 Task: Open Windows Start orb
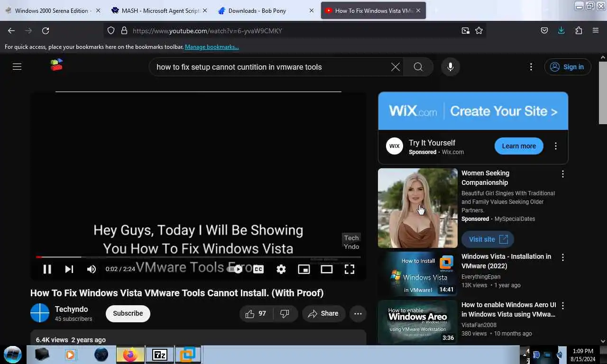[13, 354]
